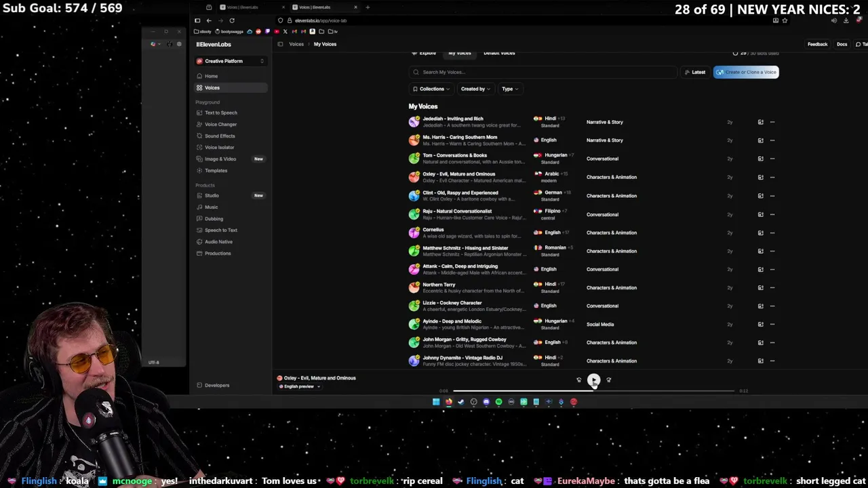Screen dimensions: 868x488
Task: Open the Docs link
Action: point(842,44)
